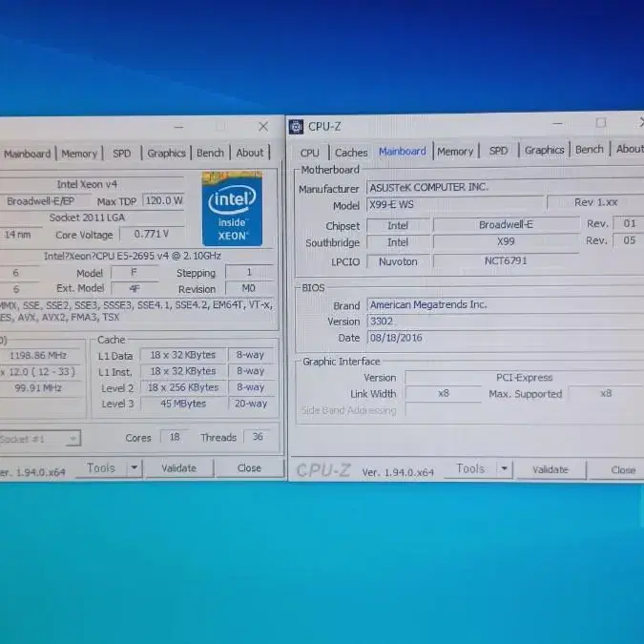The height and width of the screenshot is (644, 644).
Task: Minimize the right CPU-Z window
Action: pos(558,123)
